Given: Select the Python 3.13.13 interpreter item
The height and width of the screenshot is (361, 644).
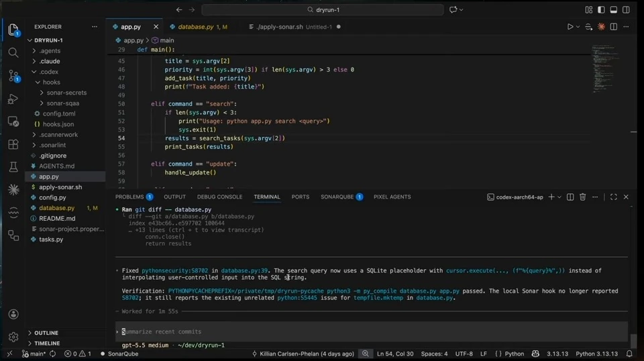Looking at the screenshot, I should tap(597, 354).
